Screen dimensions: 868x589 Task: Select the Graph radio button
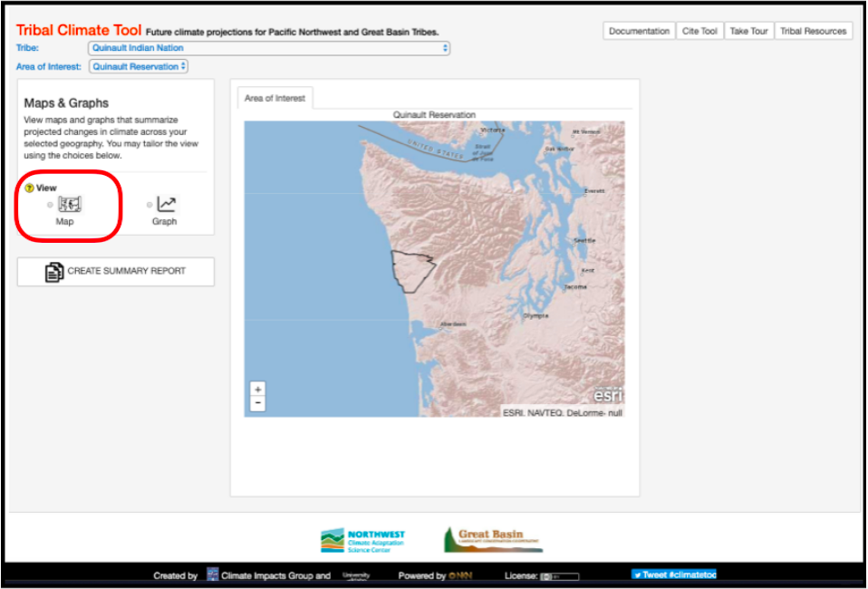(x=149, y=205)
